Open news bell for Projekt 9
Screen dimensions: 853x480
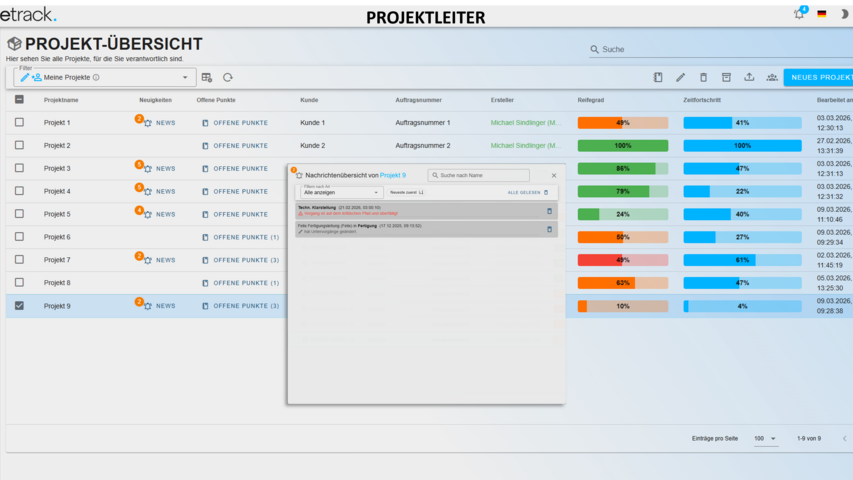coord(148,306)
